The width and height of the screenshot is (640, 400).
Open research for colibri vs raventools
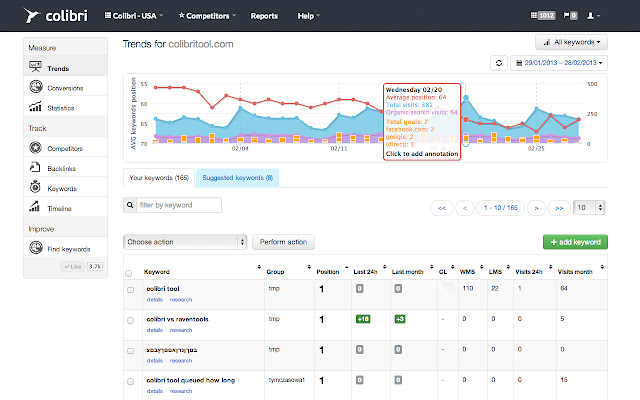coord(181,330)
